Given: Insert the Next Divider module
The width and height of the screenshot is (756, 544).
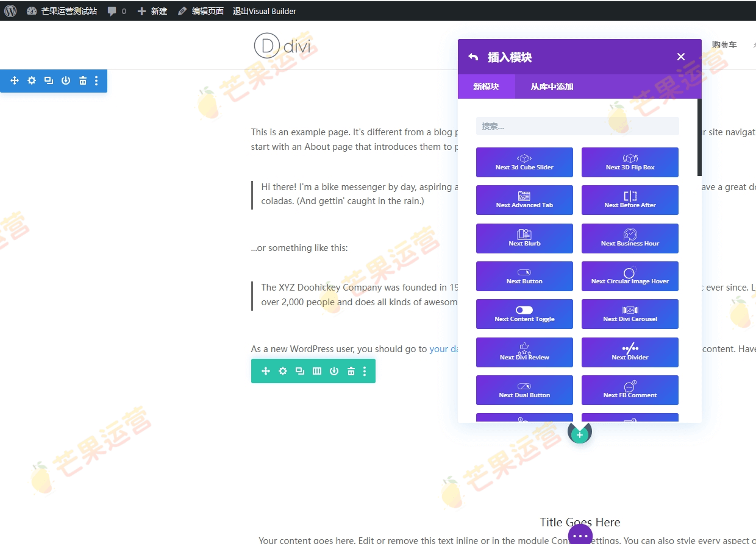Looking at the screenshot, I should coord(630,352).
